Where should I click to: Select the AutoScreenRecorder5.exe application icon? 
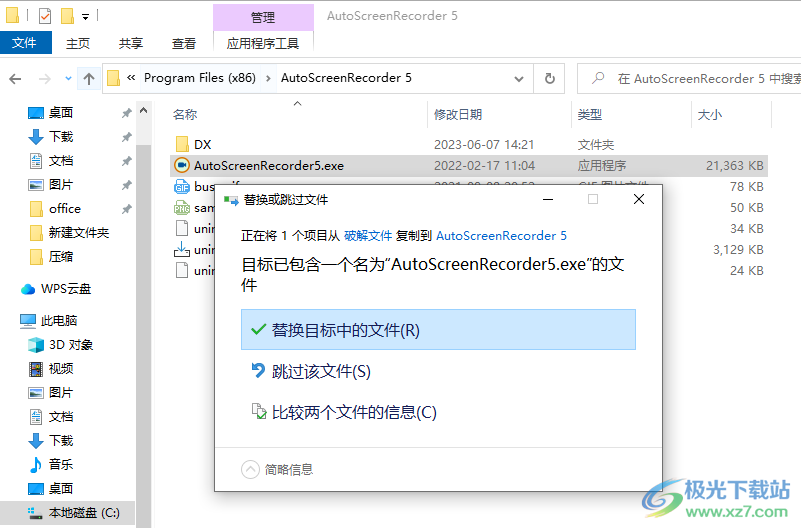tap(182, 165)
